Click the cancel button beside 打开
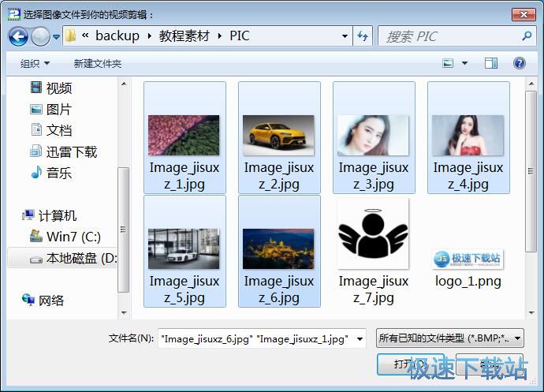This screenshot has width=544, height=392. (489, 364)
